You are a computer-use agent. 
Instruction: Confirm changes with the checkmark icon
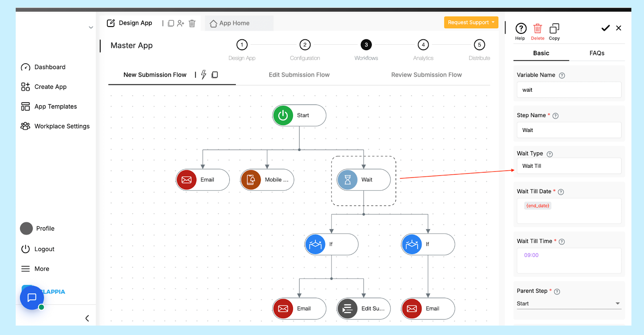pyautogui.click(x=605, y=28)
